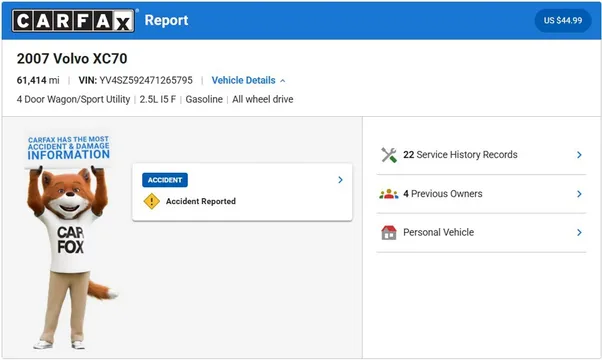
Task: Click Accident Reported text
Action: (201, 201)
